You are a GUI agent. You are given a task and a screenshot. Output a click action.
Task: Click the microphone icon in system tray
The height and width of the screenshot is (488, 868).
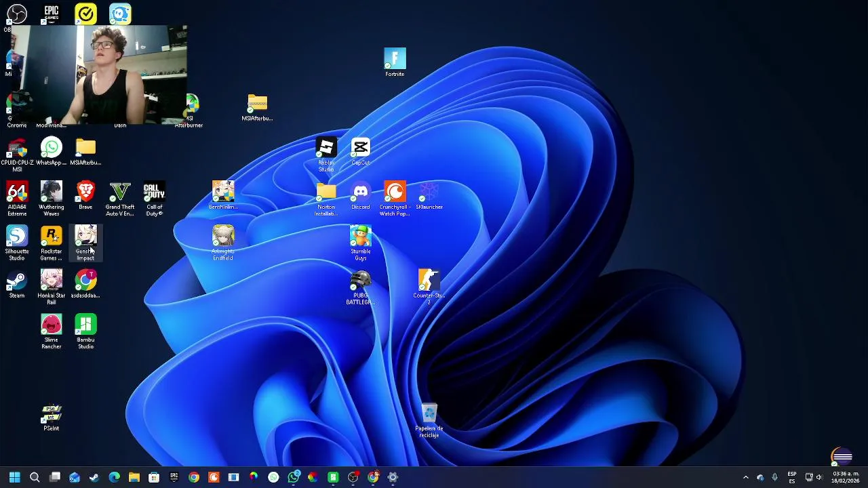pos(774,477)
